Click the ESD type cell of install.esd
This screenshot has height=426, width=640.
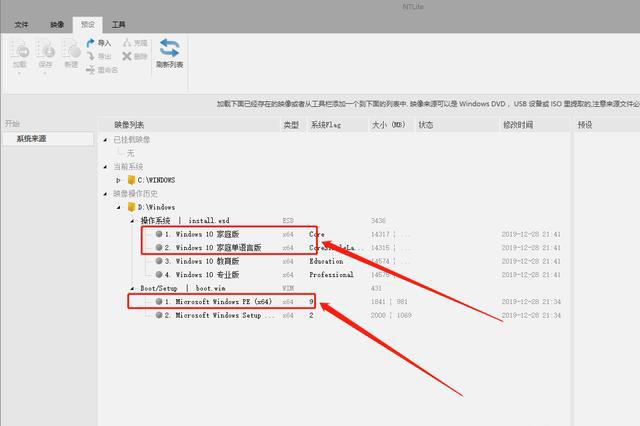pos(288,221)
